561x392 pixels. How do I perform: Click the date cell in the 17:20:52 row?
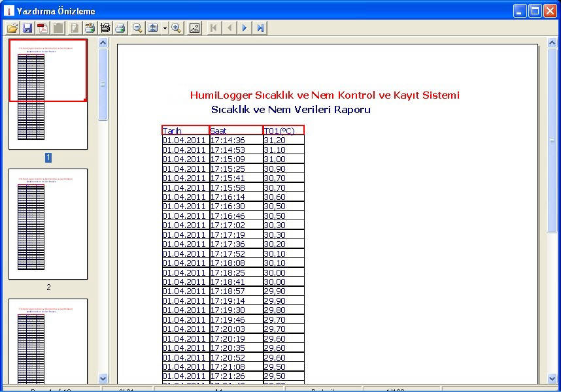[184, 357]
